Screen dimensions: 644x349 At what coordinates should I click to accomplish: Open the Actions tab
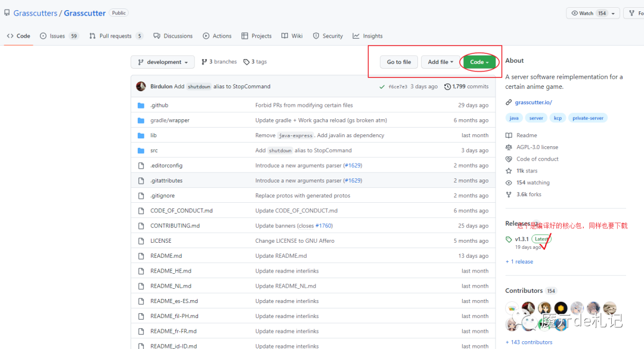coord(217,36)
